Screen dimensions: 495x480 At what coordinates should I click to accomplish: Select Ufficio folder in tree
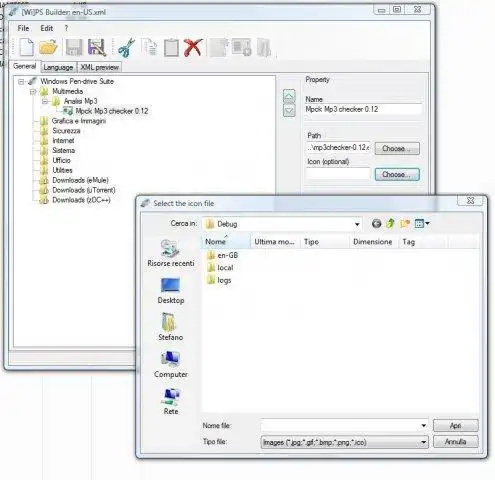(61, 160)
